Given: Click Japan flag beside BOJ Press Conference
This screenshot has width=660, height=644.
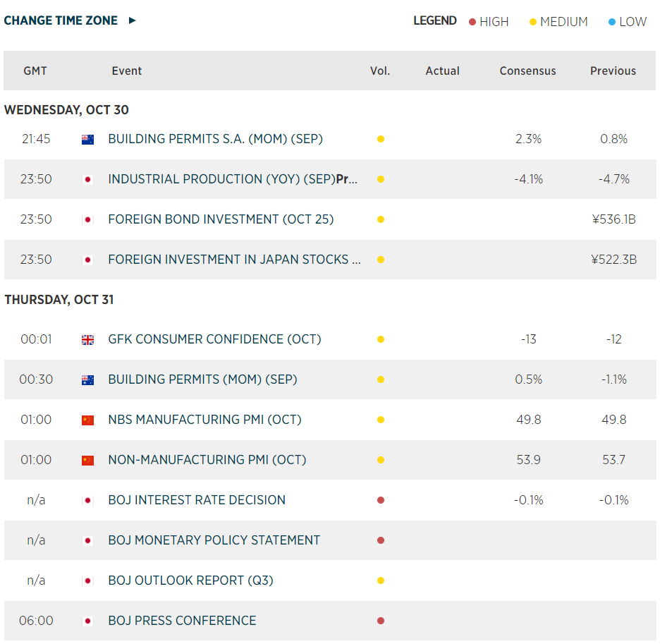Looking at the screenshot, I should coord(87,621).
